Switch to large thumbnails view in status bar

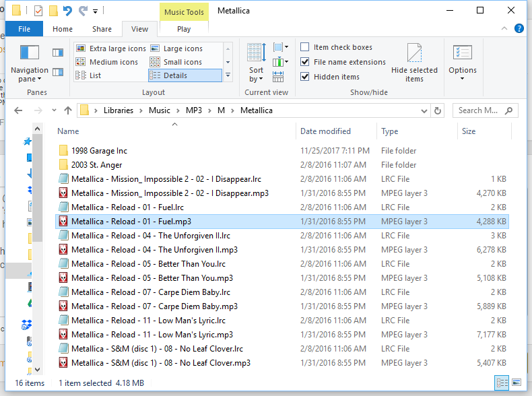tap(517, 383)
